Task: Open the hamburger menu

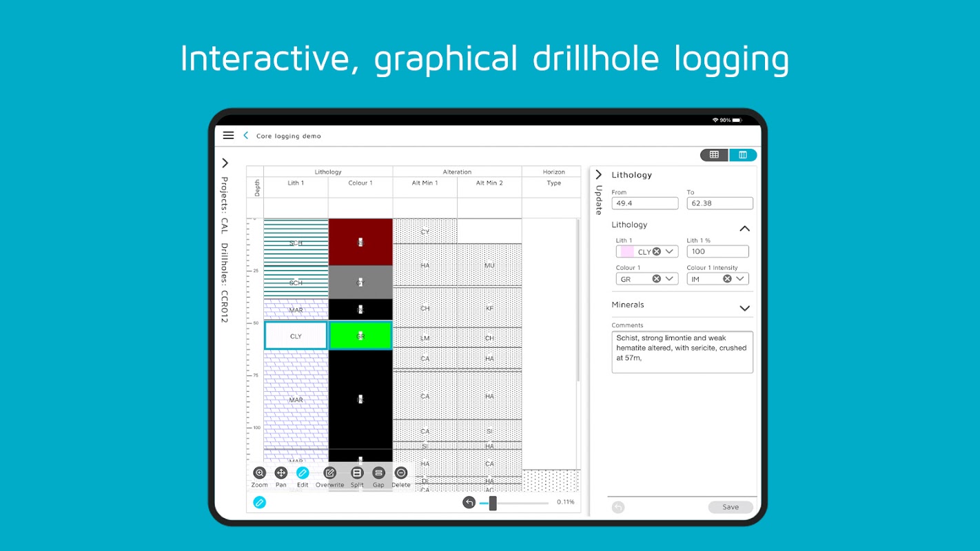Action: tap(228, 136)
